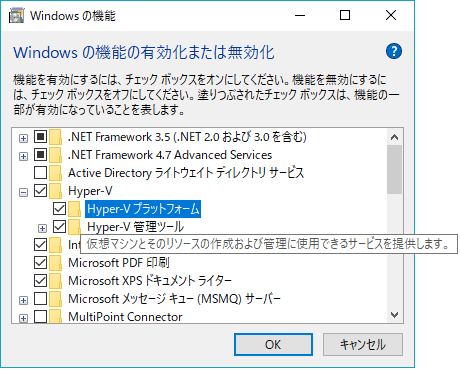The image size is (460, 370).
Task: Select Active Directory ライトウェイト ディレクトリ サービス label
Action: [186, 173]
